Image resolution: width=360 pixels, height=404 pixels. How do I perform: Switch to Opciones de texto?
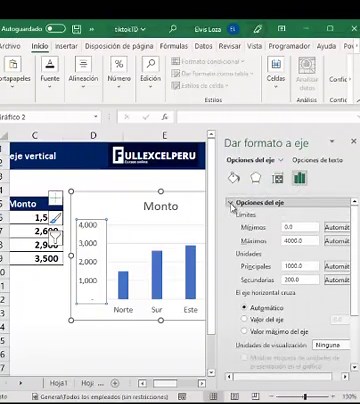[317, 160]
